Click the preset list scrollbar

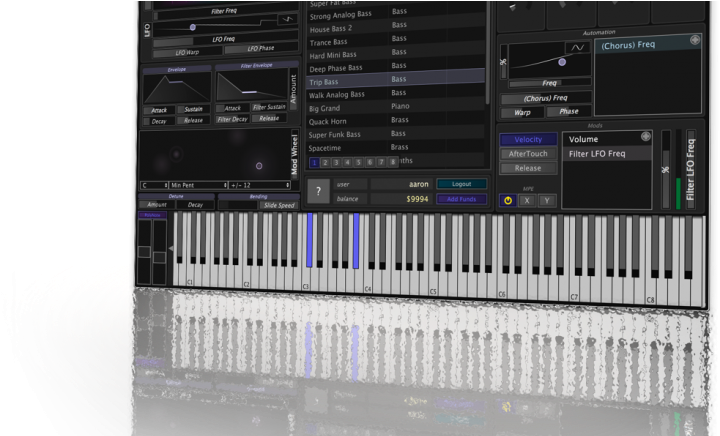[x=487, y=53]
